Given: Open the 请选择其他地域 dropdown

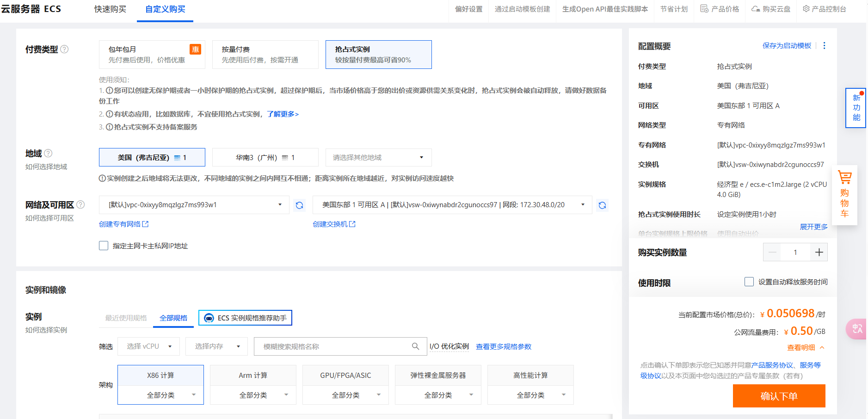Looking at the screenshot, I should [x=378, y=157].
